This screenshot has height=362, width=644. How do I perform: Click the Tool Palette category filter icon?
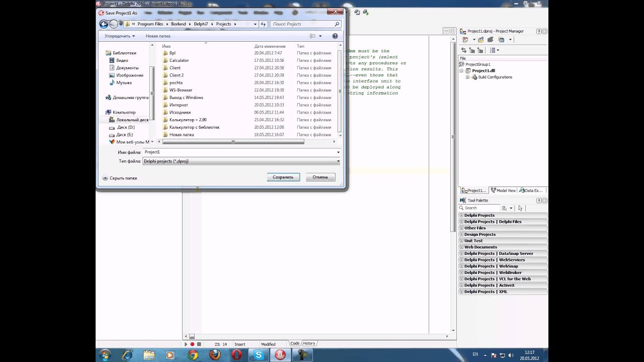505,208
